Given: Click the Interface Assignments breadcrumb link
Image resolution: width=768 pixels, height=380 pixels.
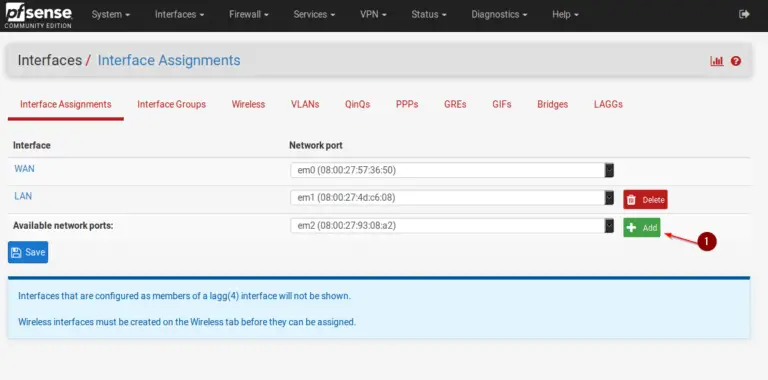Looking at the screenshot, I should [169, 60].
